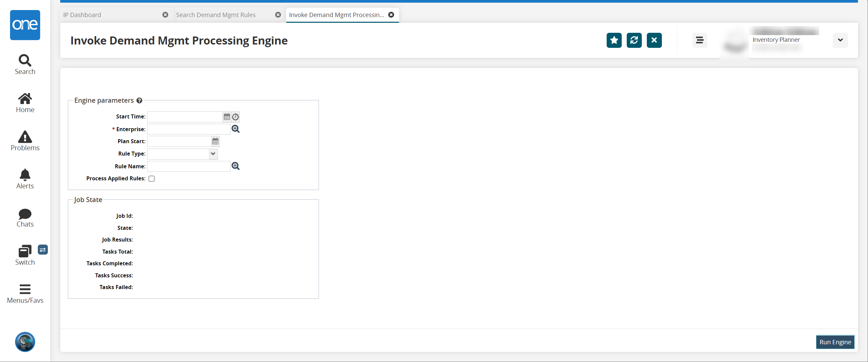Click Engine parameters help question icon

[139, 100]
